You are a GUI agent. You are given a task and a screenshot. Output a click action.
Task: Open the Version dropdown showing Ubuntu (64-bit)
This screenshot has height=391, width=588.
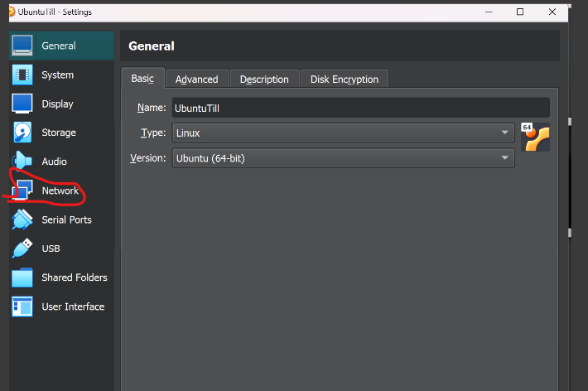pos(343,158)
